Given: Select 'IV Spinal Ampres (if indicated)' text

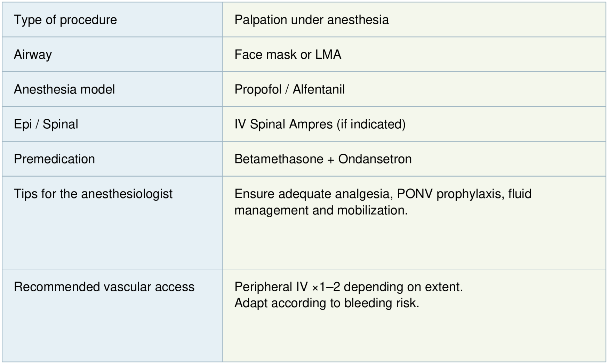Looking at the screenshot, I should point(320,124).
